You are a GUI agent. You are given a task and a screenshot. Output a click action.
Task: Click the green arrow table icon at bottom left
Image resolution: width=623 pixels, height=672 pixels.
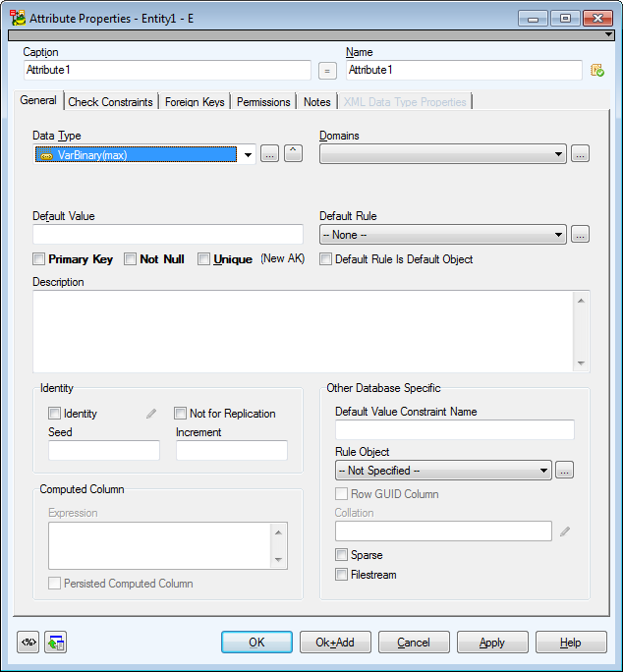tap(56, 642)
